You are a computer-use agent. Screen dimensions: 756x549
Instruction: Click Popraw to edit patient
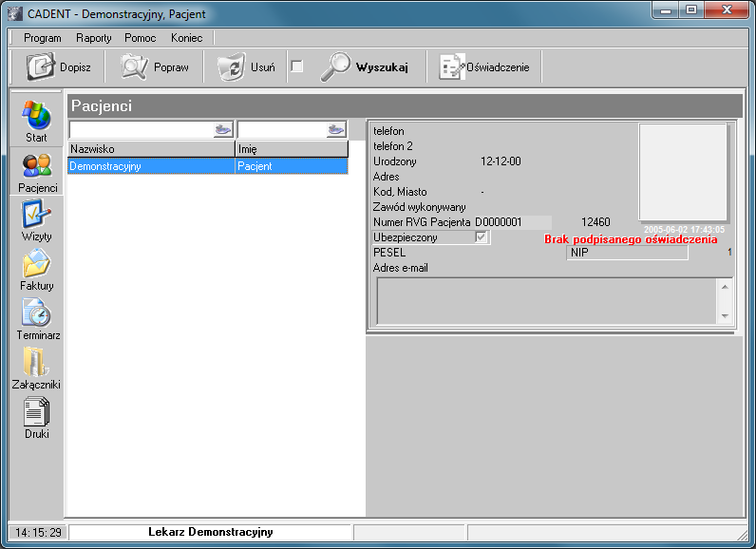[156, 67]
